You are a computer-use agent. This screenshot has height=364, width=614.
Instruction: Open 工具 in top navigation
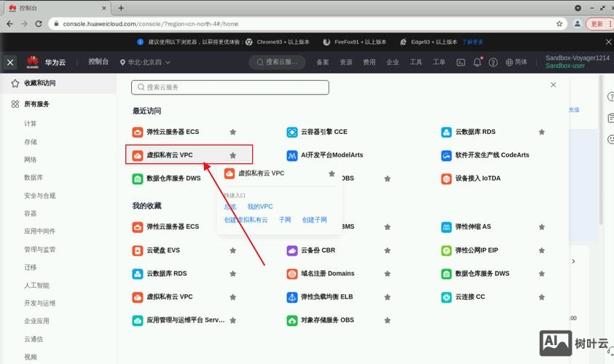click(x=416, y=62)
